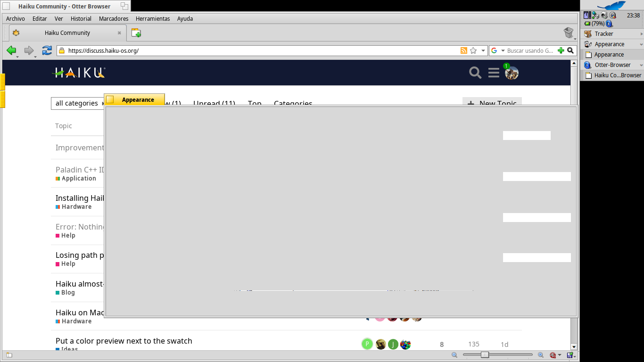Zoom in with the status bar magnifier
The image size is (644, 362).
541,355
